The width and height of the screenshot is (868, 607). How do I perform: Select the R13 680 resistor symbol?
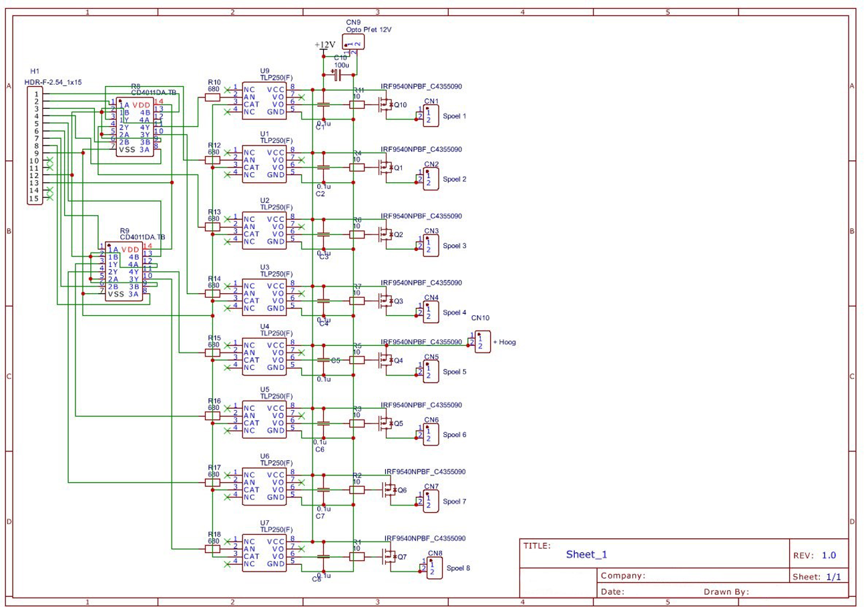(212, 227)
